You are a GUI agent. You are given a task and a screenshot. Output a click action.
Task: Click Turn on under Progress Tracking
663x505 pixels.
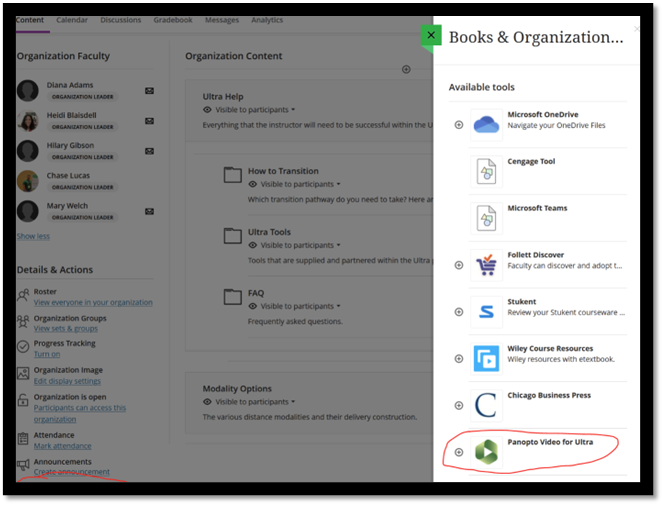pos(47,354)
